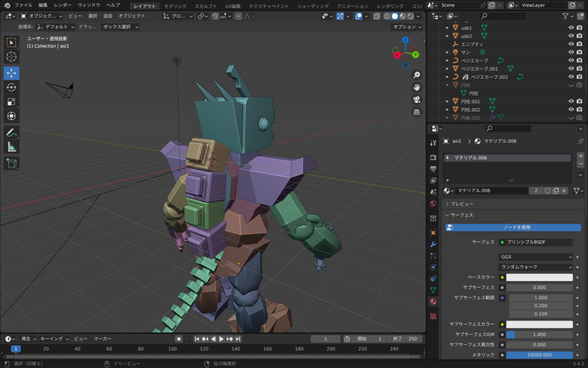Collapse the サーフェス panel
The width and height of the screenshot is (588, 368).
tap(461, 215)
